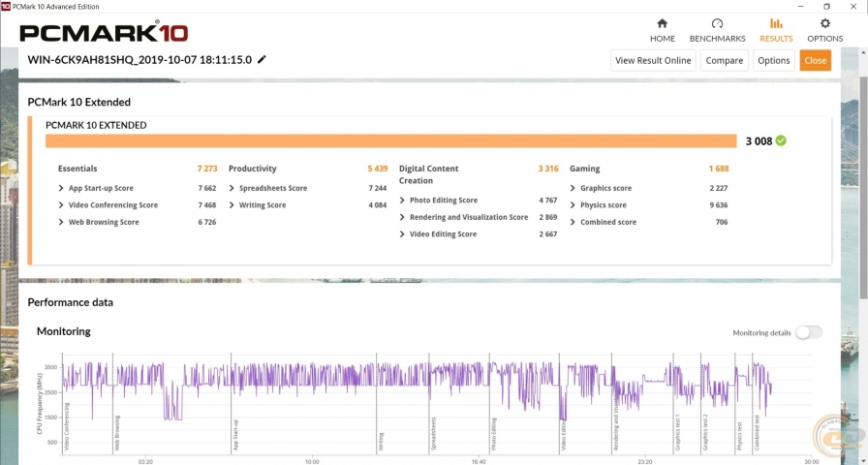Click Essentials score 7 273

(207, 169)
